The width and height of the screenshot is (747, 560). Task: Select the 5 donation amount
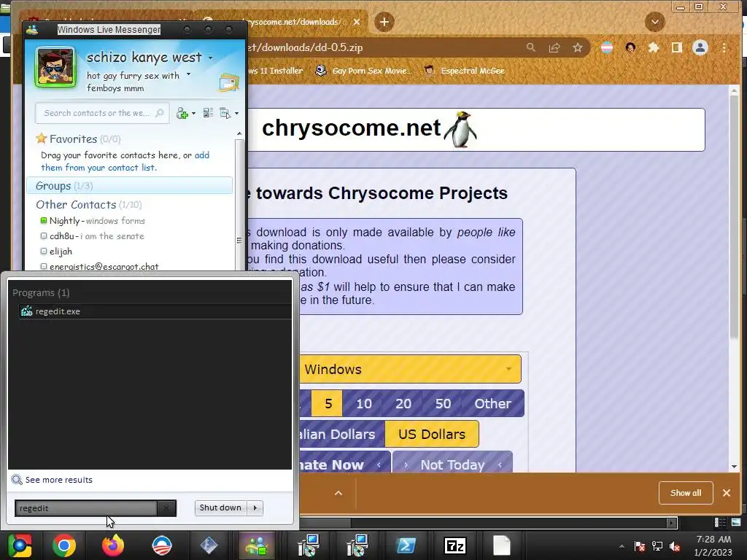click(x=328, y=404)
